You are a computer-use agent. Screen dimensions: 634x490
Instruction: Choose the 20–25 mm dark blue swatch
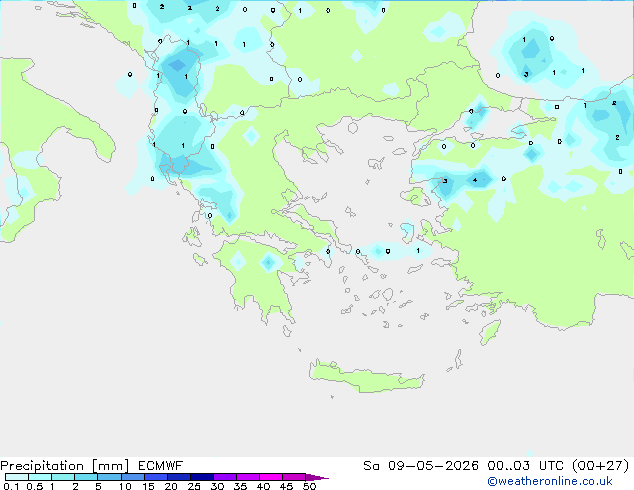tap(179, 477)
